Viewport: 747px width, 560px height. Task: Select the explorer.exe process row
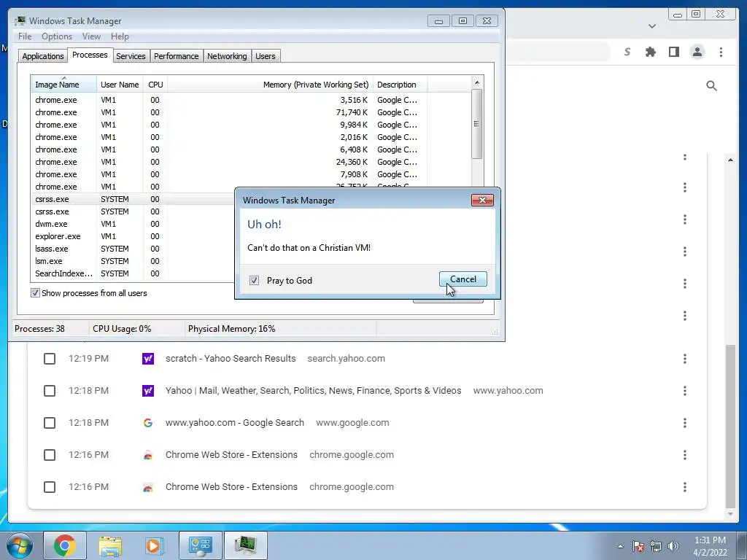[132, 236]
